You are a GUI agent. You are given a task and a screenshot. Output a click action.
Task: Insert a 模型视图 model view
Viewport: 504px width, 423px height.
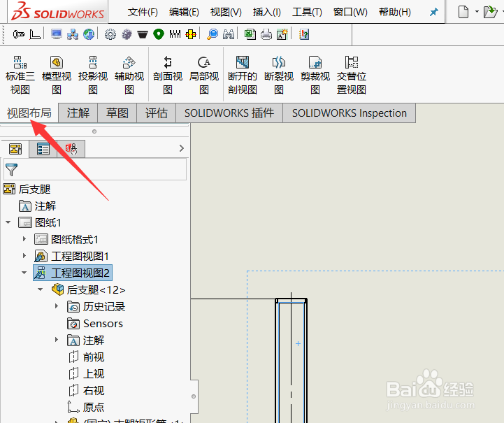57,75
